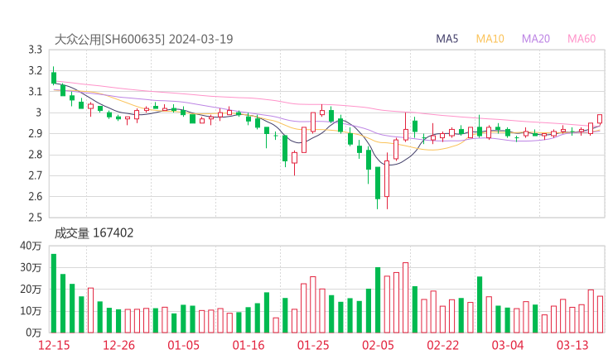This screenshot has width=613, height=364.
Task: Select the last red candlestick on the right
Action: [x=600, y=119]
